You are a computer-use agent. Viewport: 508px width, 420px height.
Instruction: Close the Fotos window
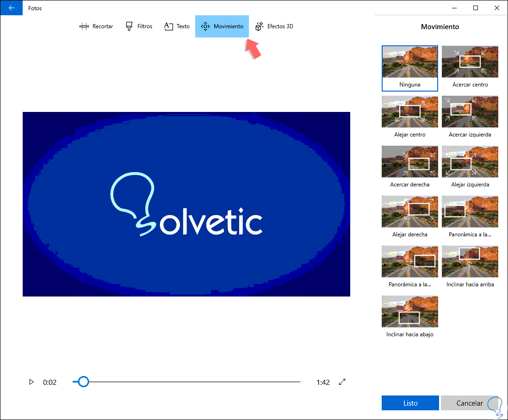pos(496,8)
